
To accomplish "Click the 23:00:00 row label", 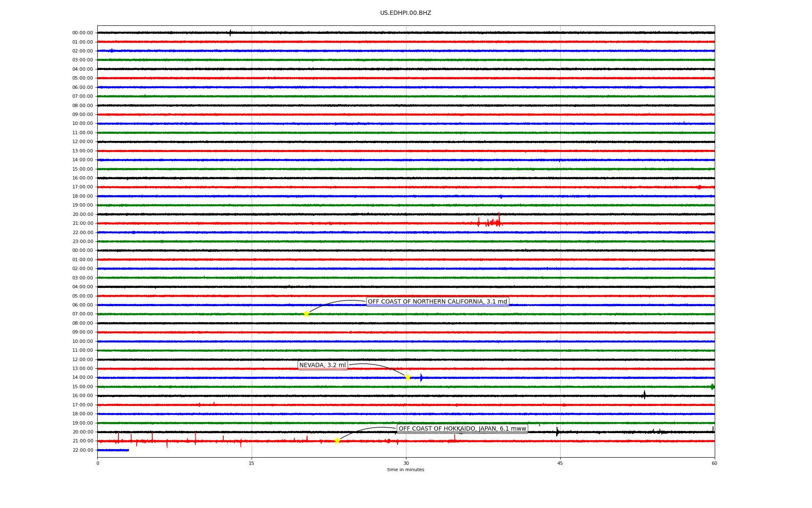I will pyautogui.click(x=82, y=241).
